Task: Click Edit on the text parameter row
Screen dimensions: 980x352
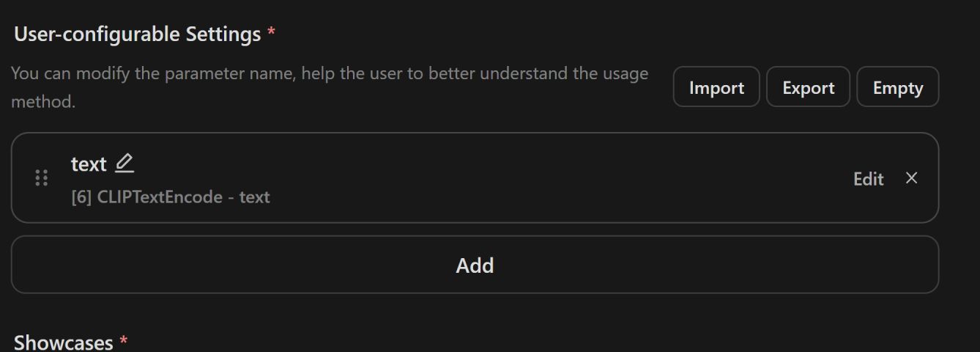Action: coord(869,178)
